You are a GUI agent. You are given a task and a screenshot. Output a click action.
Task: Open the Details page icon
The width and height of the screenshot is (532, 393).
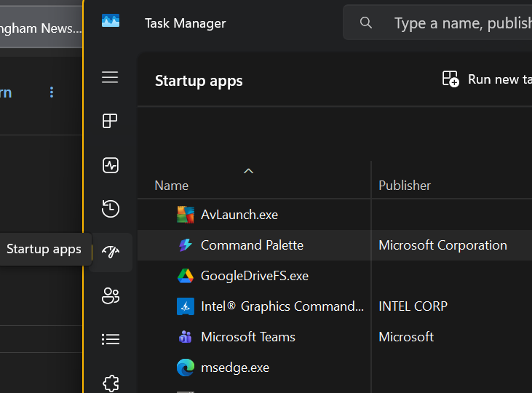tap(110, 339)
